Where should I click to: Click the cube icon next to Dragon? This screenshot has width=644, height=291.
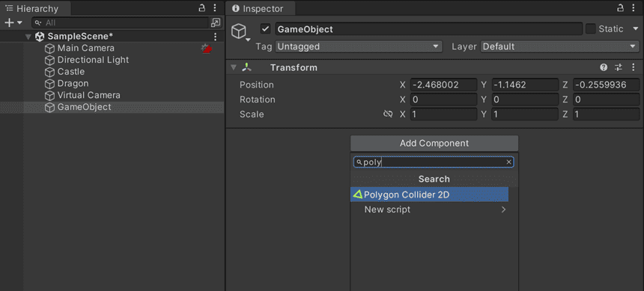coord(49,84)
